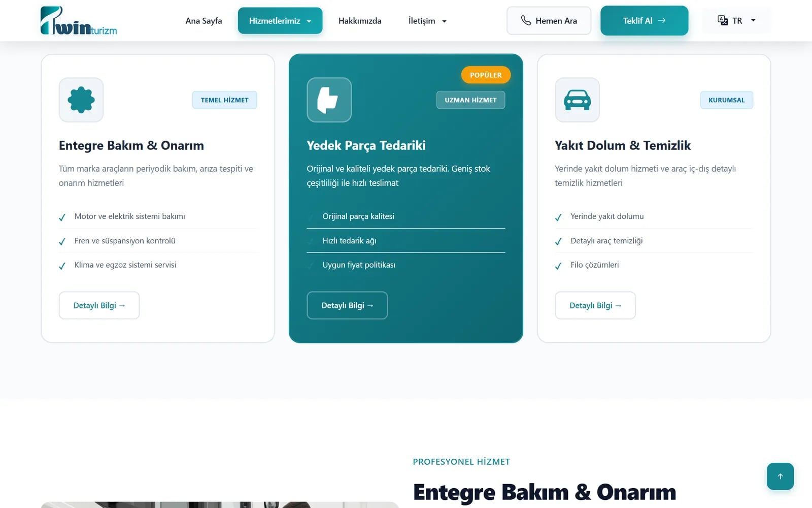The image size is (812, 508).
Task: Select text 'Klima ve egzoz sistemi servisi'
Action: point(125,265)
